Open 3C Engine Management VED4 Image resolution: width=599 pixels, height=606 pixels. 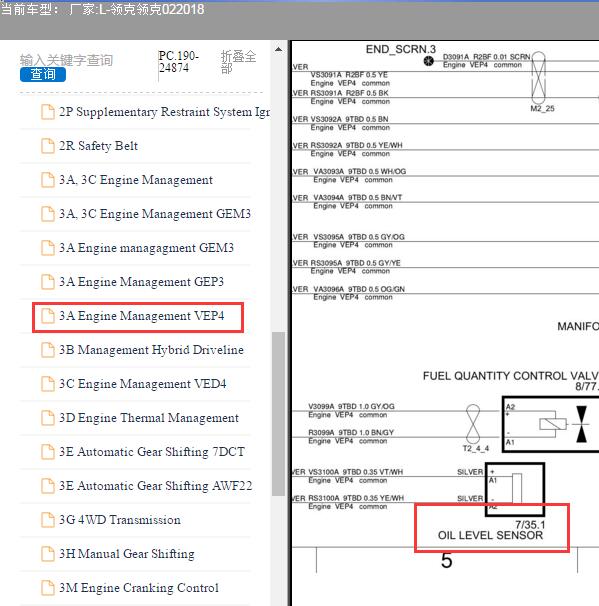coord(142,384)
